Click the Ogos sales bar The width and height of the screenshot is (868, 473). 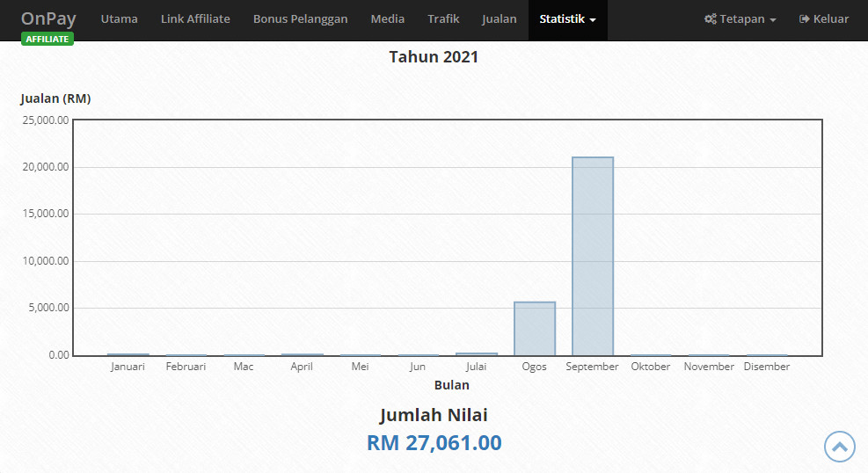click(535, 328)
